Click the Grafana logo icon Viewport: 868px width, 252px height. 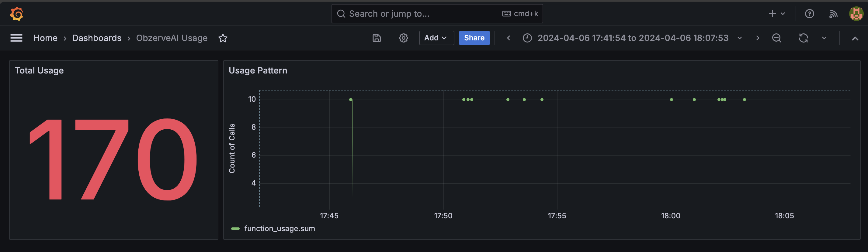click(x=16, y=14)
